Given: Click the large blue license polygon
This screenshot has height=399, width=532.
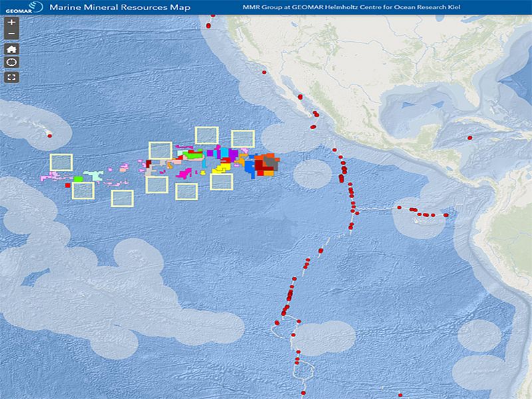Looking at the screenshot, I should click(x=249, y=166).
